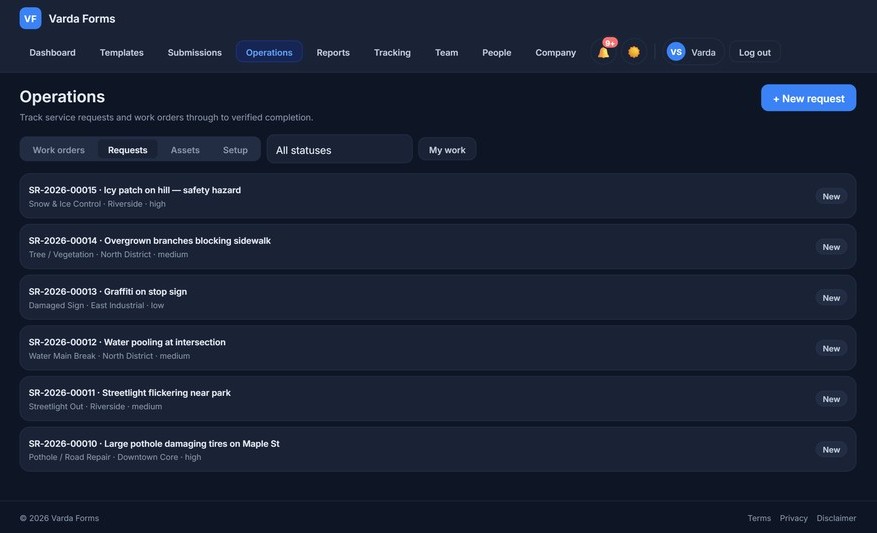Click 'Pothole / Road Repair · Downtown Core · high' text
The height and width of the screenshot is (533, 877).
tap(115, 457)
